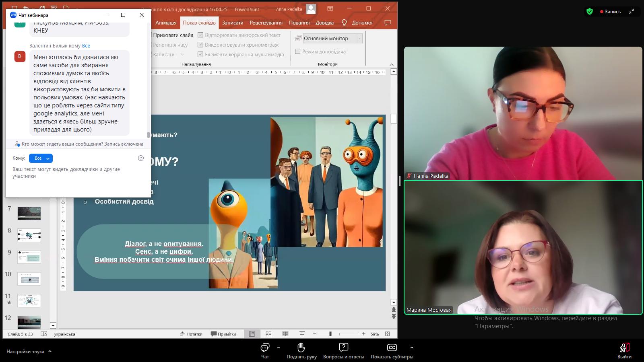Switch to the Записати ribbon tab
Screen dimensions: 644x362
pyautogui.click(x=233, y=23)
